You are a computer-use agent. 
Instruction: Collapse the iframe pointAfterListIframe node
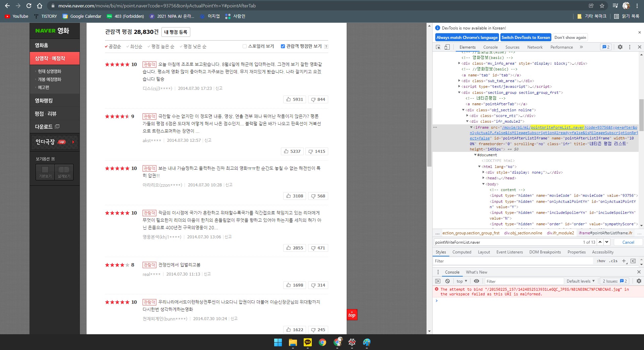(x=471, y=127)
